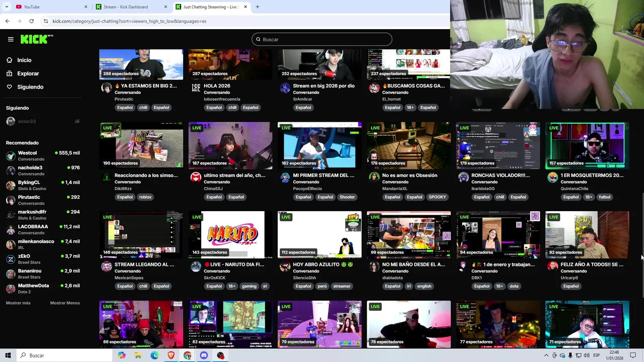The image size is (644, 362).
Task: Click the site info icon in address bar
Action: [x=46, y=21]
